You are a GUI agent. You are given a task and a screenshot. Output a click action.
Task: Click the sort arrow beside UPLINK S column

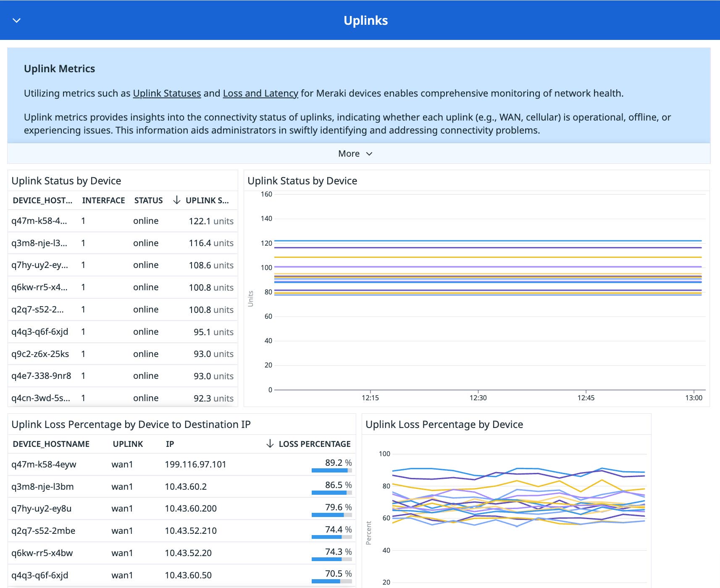[x=176, y=200]
